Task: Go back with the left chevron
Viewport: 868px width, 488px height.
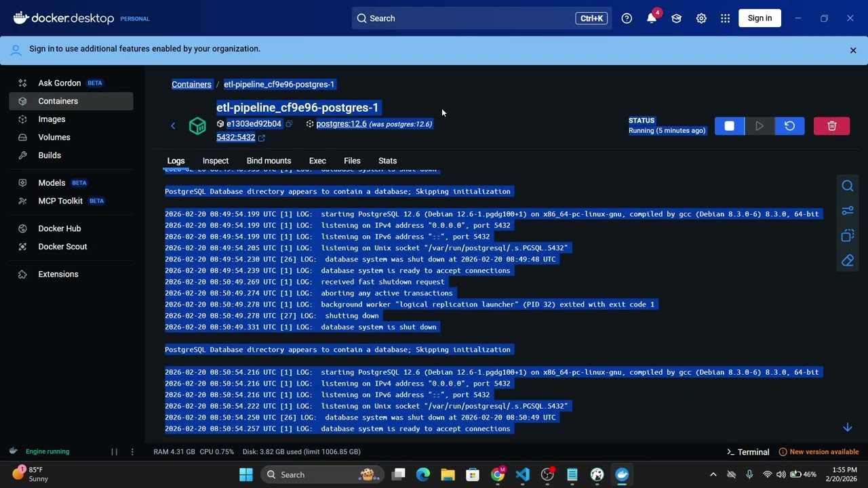Action: pyautogui.click(x=173, y=126)
